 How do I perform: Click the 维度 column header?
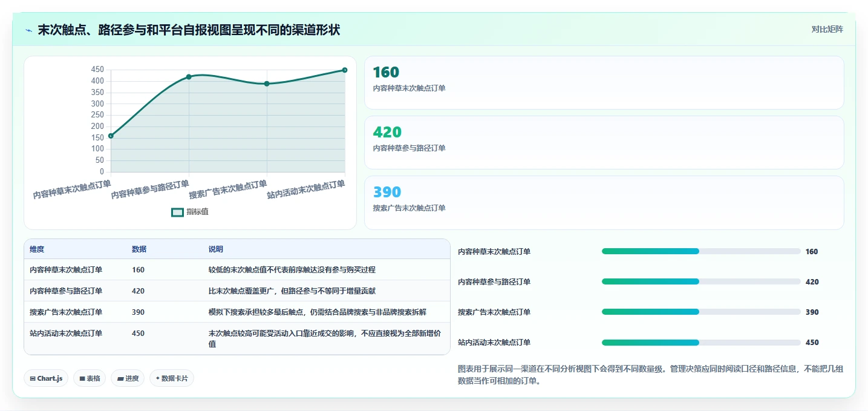37,249
